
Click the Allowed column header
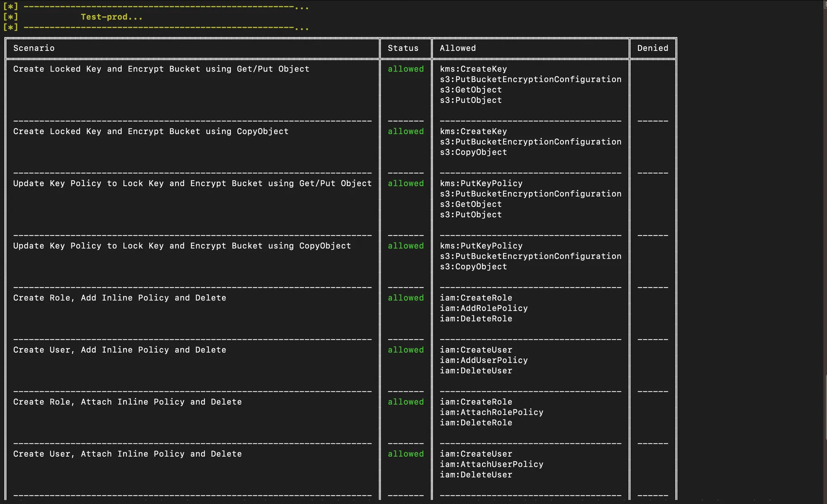point(458,48)
